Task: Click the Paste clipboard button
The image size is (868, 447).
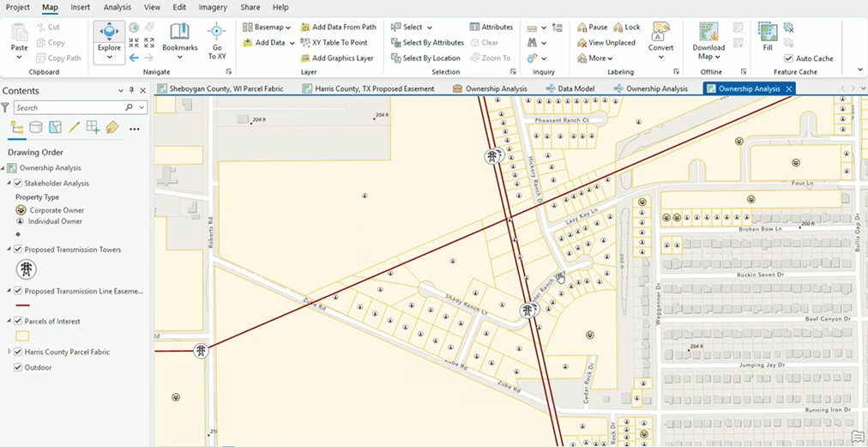Action: coord(20,41)
